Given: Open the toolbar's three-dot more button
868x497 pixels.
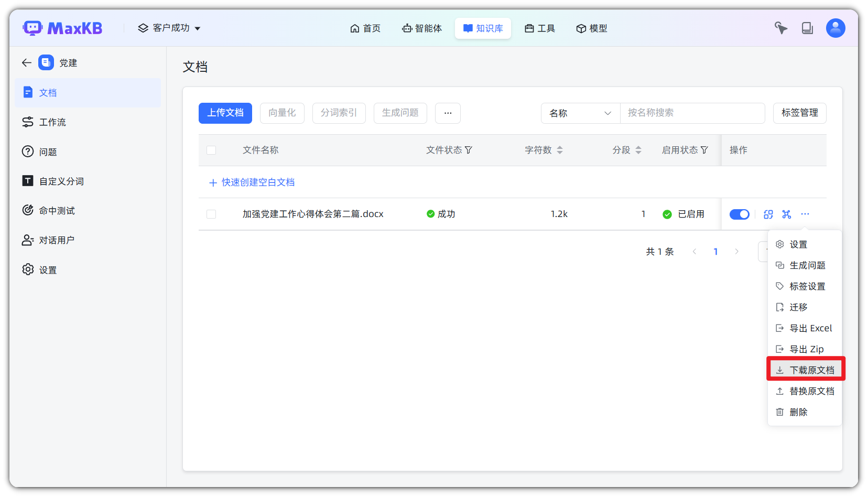Looking at the screenshot, I should (x=448, y=113).
